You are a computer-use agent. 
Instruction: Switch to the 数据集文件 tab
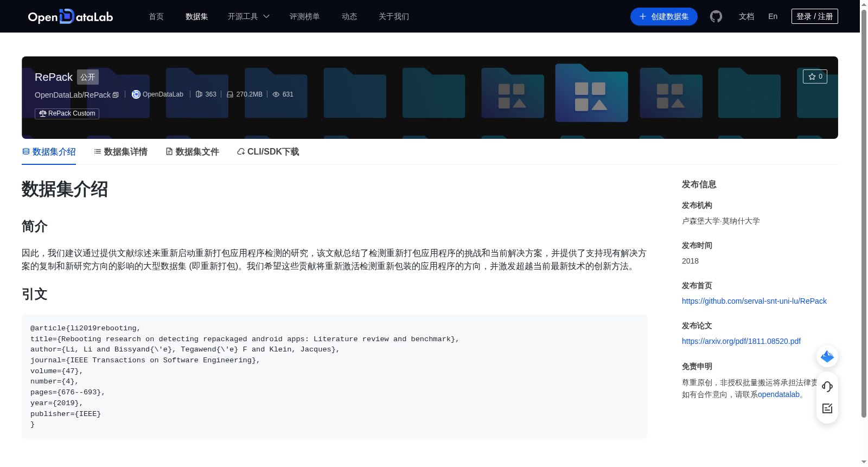tap(192, 152)
